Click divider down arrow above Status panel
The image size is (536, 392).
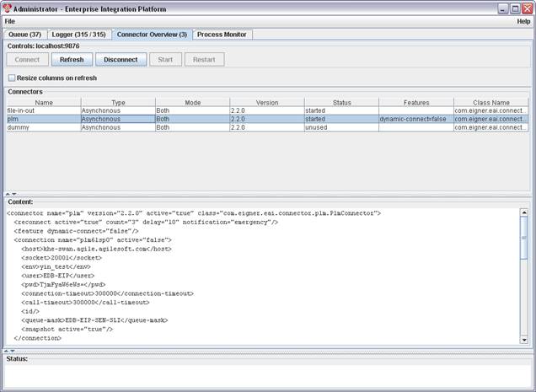coord(13,351)
